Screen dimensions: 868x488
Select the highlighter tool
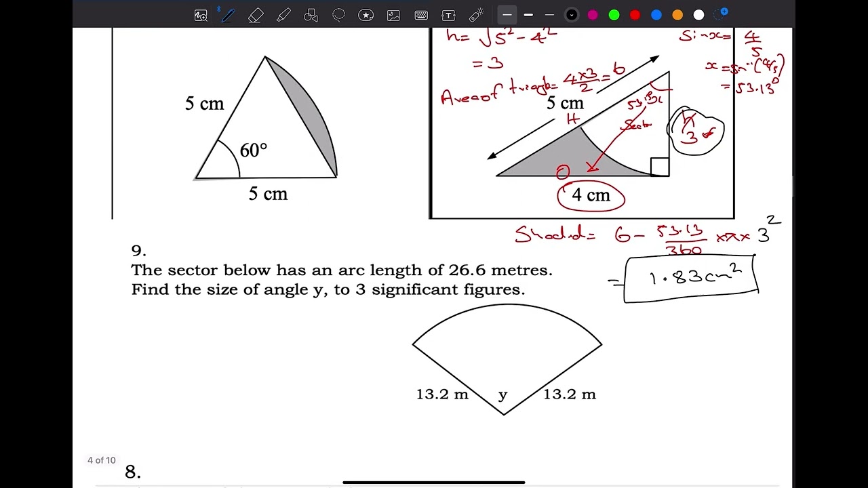pos(283,15)
